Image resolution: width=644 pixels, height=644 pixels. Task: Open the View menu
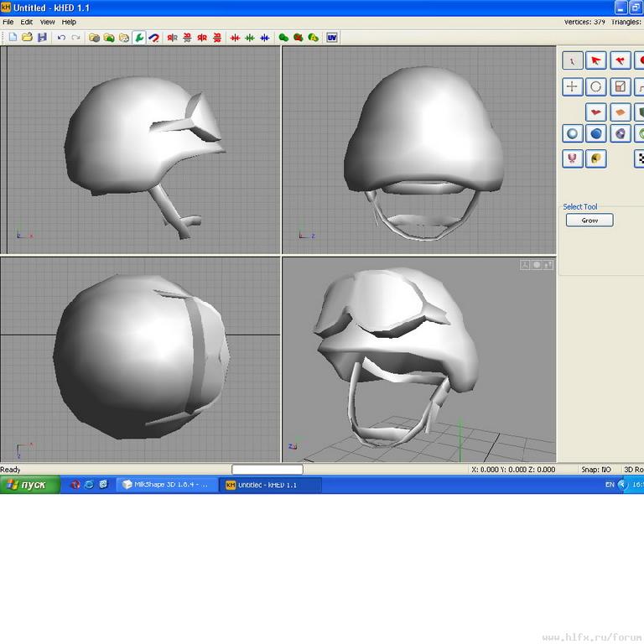pos(48,22)
